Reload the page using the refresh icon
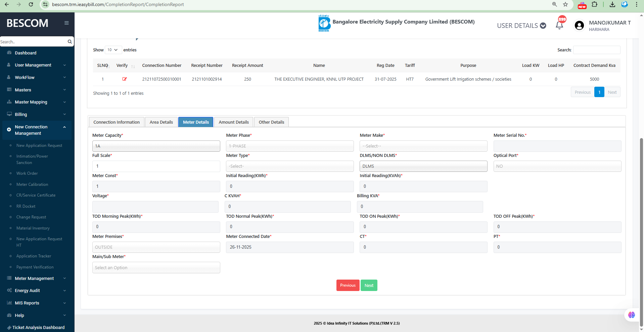This screenshot has width=644, height=332. (31, 4)
